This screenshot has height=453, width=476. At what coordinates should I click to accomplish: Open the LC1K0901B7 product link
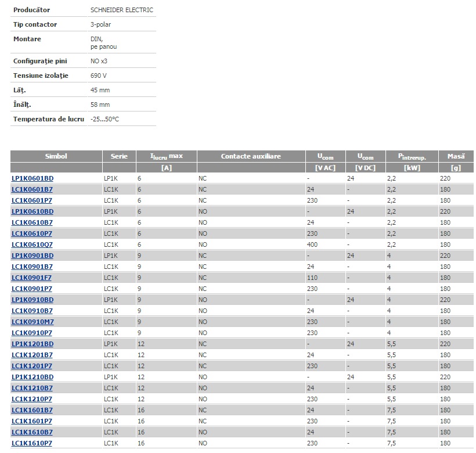[32, 267]
